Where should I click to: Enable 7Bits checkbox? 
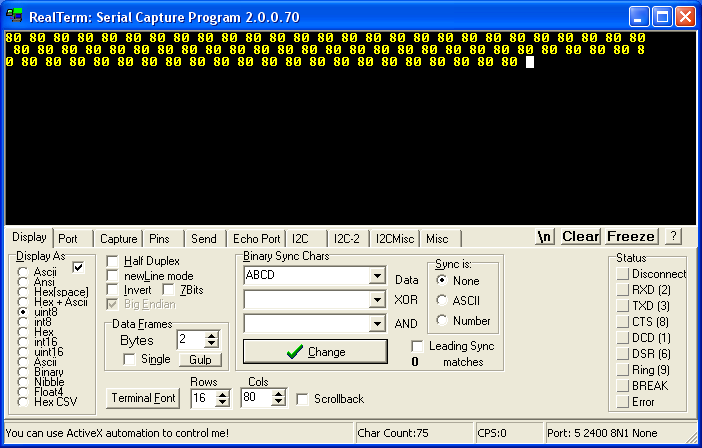(x=169, y=290)
